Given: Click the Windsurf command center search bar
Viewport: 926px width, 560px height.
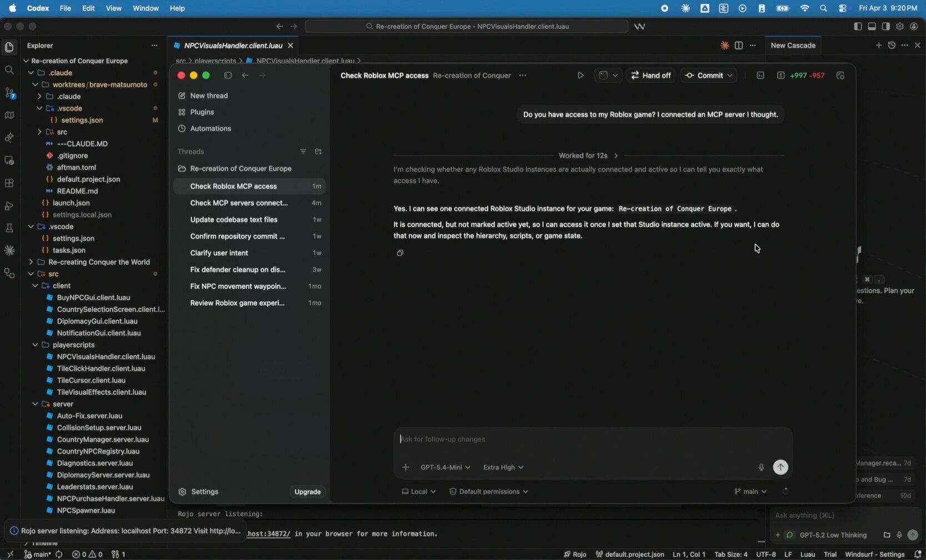Looking at the screenshot, I should [467, 27].
